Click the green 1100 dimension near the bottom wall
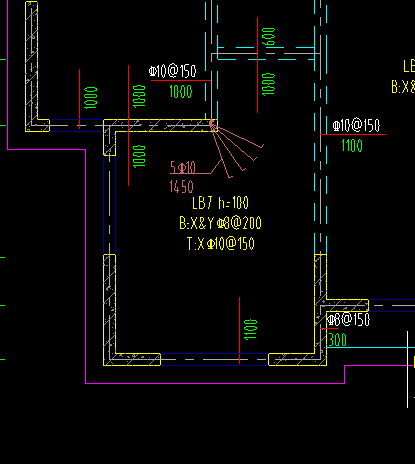This screenshot has height=464, width=415. pyautogui.click(x=251, y=330)
